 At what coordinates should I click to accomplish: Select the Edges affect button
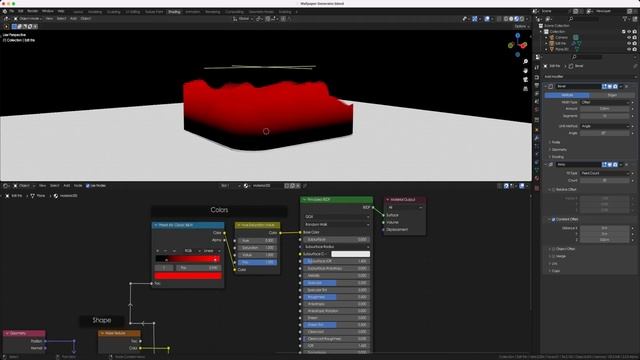(612, 95)
